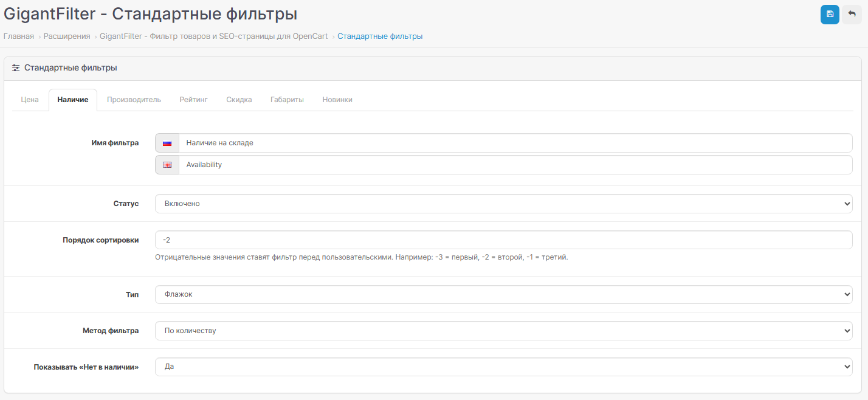Focus the Наличие на складе name field

pos(515,143)
